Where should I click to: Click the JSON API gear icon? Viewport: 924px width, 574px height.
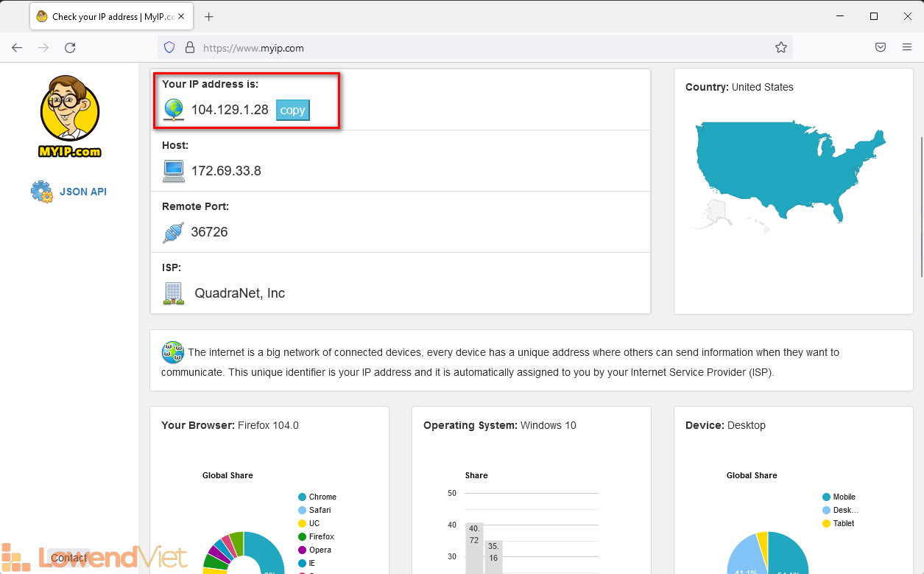41,192
